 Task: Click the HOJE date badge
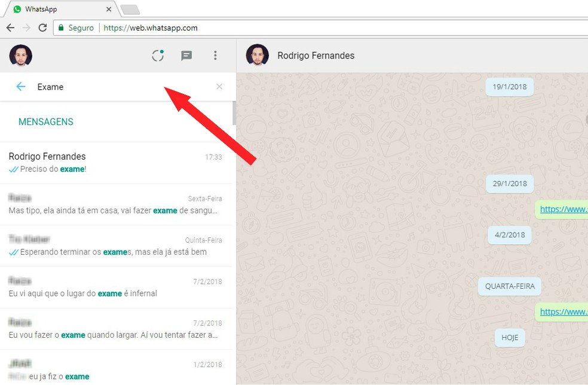click(510, 337)
